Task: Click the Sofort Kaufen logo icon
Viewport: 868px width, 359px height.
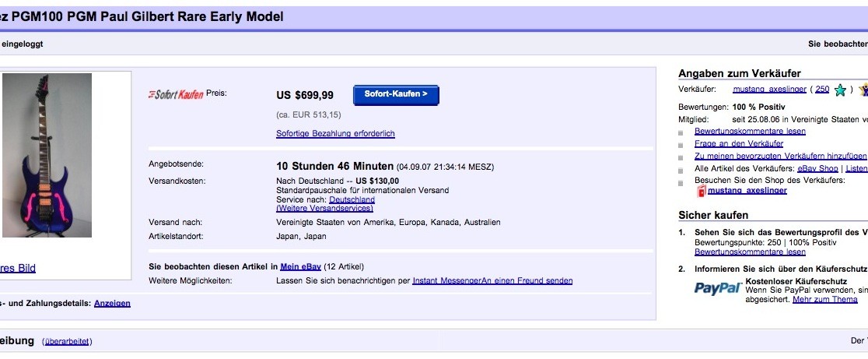Action: coord(176,94)
